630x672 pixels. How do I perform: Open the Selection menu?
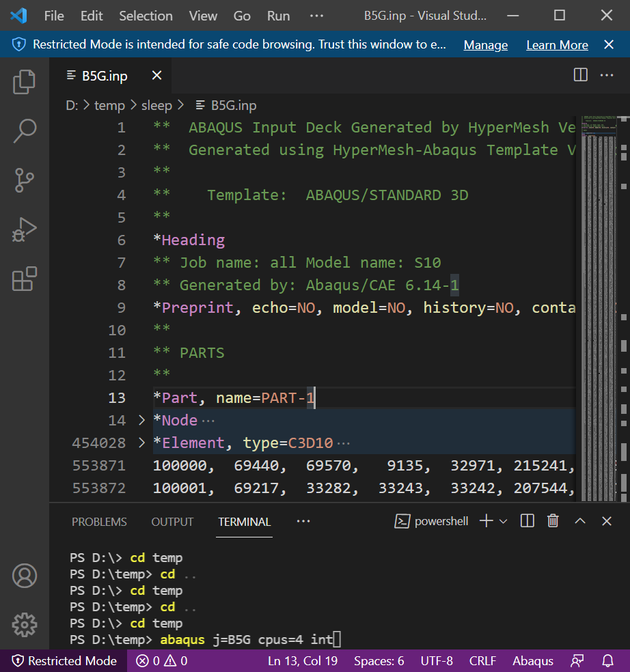coord(146,16)
